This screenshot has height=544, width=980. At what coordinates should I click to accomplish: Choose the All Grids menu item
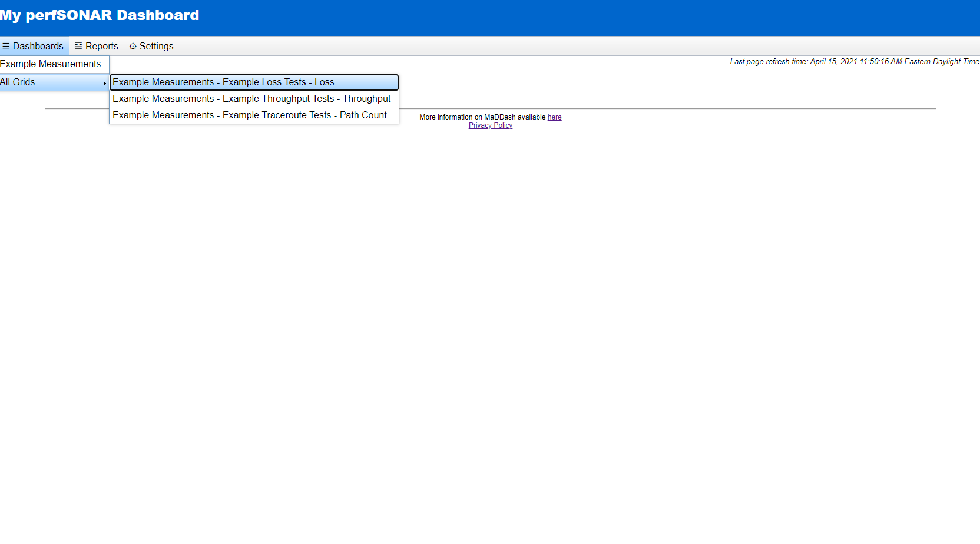[54, 82]
